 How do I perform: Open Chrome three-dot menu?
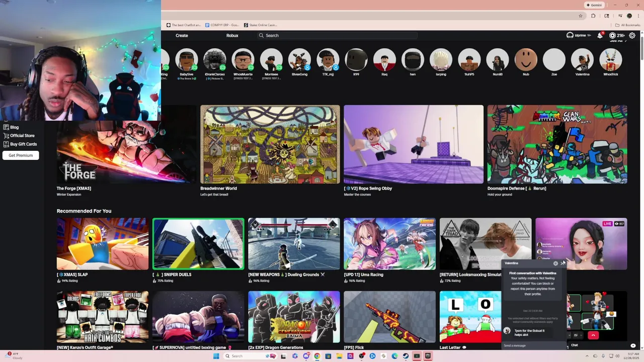[x=637, y=16]
